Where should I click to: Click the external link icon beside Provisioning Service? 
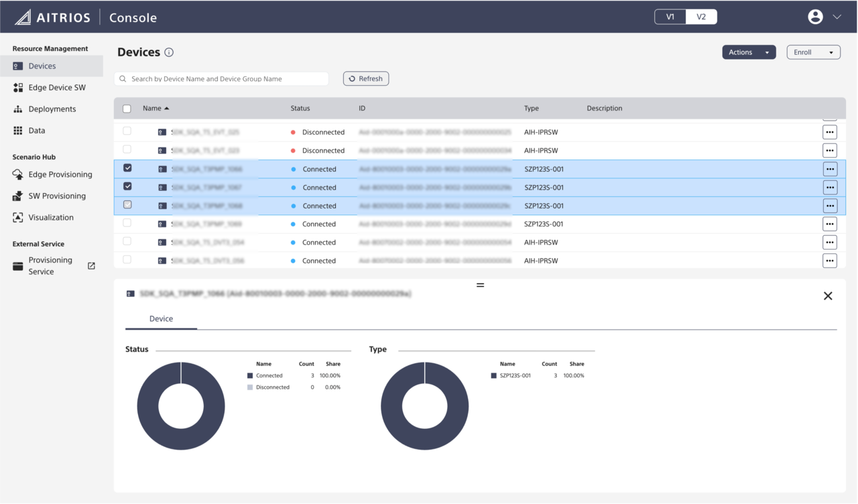point(92,266)
